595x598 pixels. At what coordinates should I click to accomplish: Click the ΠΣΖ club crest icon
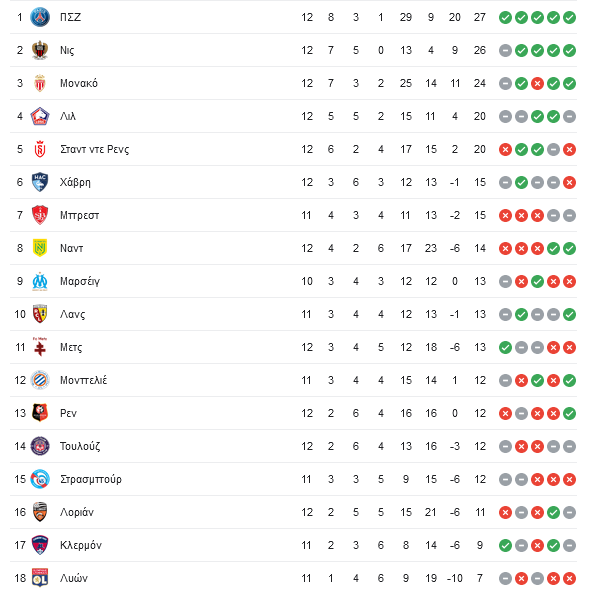(40, 17)
